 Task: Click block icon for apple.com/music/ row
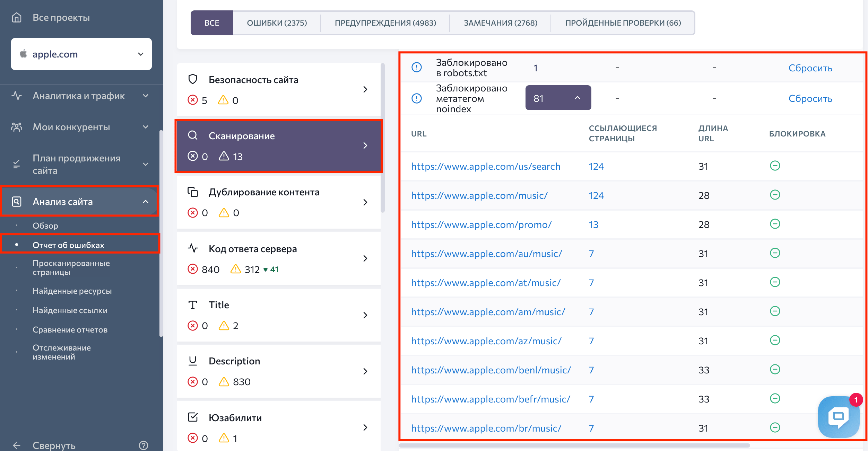click(x=775, y=195)
